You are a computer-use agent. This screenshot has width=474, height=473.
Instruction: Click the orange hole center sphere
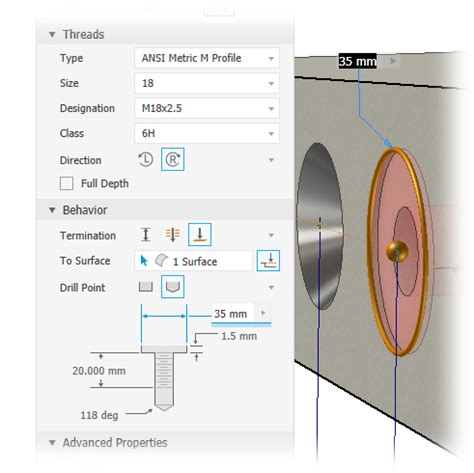point(397,251)
